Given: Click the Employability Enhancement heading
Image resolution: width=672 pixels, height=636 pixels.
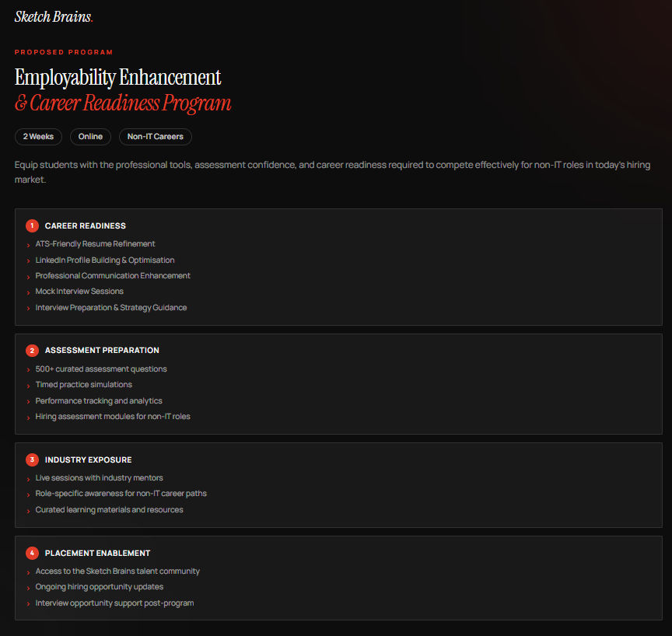Looking at the screenshot, I should coord(118,78).
